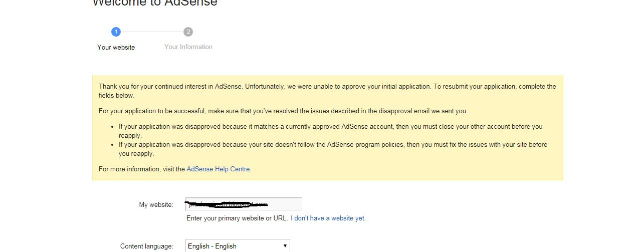The height and width of the screenshot is (252, 644).
Task: Focus the My website URL field
Action: (x=244, y=204)
